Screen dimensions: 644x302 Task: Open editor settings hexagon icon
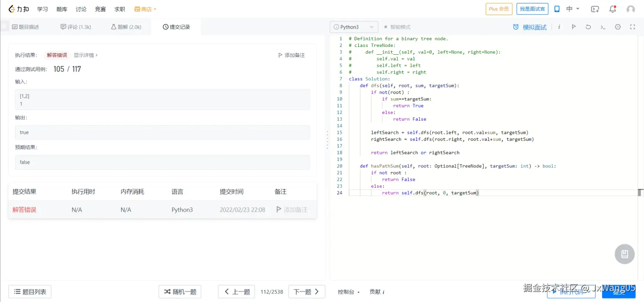[618, 27]
